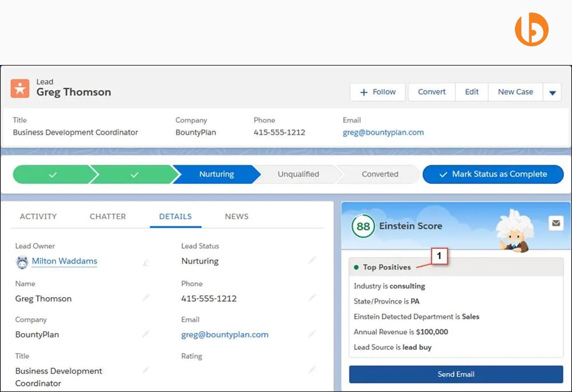Click the header email greg@bountyplan.com link

coord(383,133)
